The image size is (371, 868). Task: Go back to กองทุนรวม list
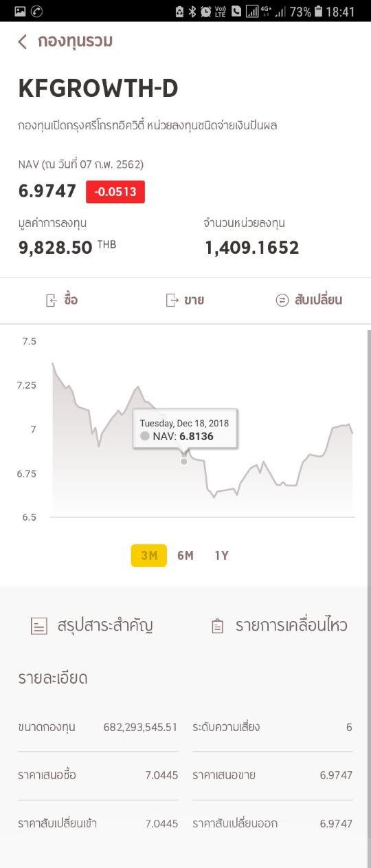(75, 41)
